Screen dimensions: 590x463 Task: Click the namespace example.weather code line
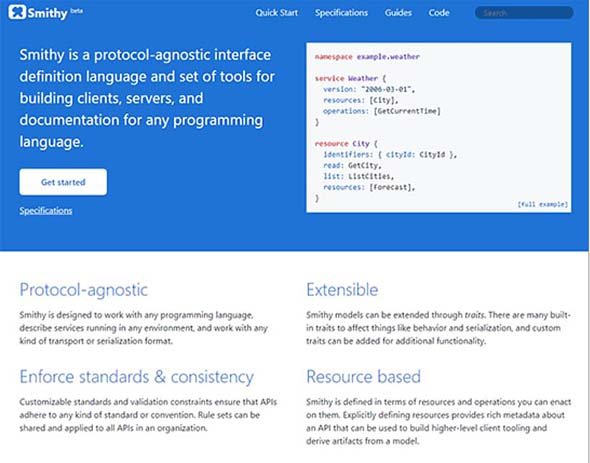click(367, 57)
